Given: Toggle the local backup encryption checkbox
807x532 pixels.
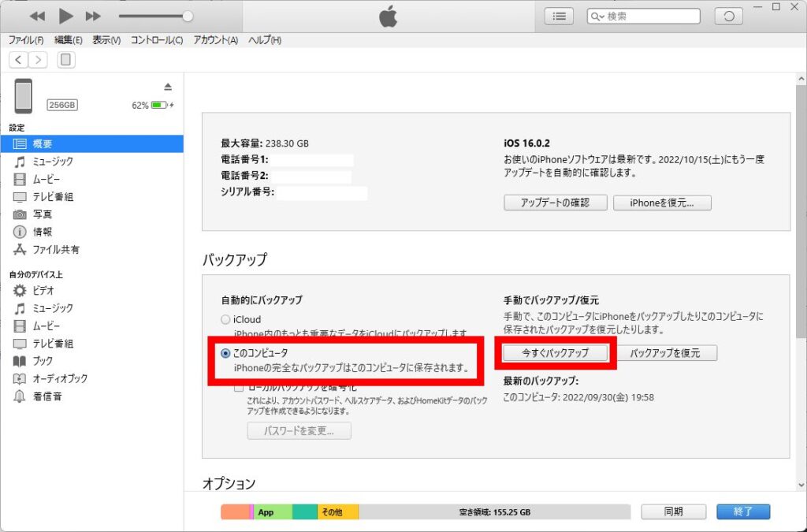Looking at the screenshot, I should [x=239, y=388].
